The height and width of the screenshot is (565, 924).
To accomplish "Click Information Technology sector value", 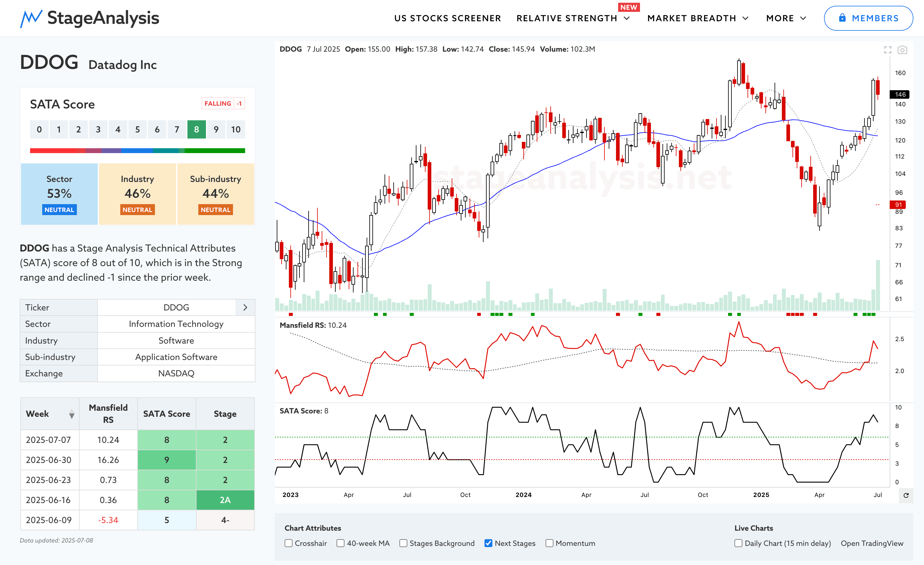I will 176,324.
